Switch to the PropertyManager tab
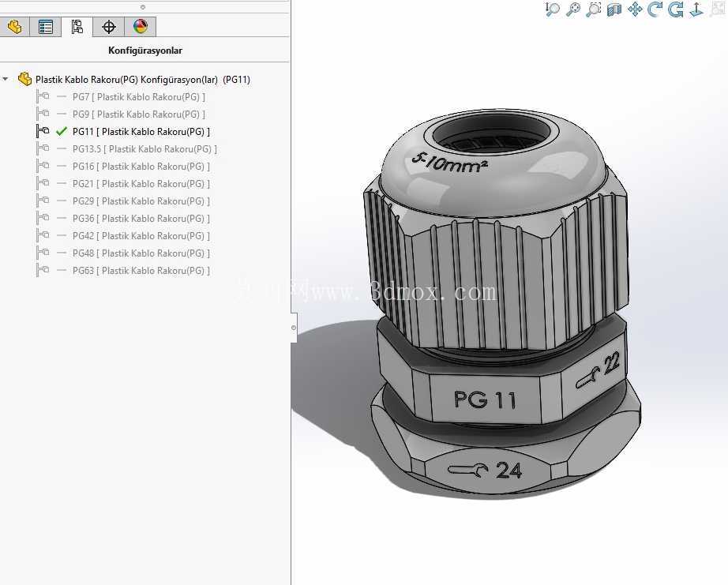The height and width of the screenshot is (585, 728). [46, 27]
